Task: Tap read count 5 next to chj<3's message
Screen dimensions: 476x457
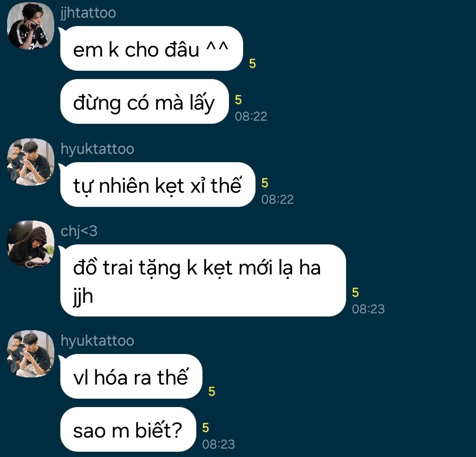Action: pos(355,293)
